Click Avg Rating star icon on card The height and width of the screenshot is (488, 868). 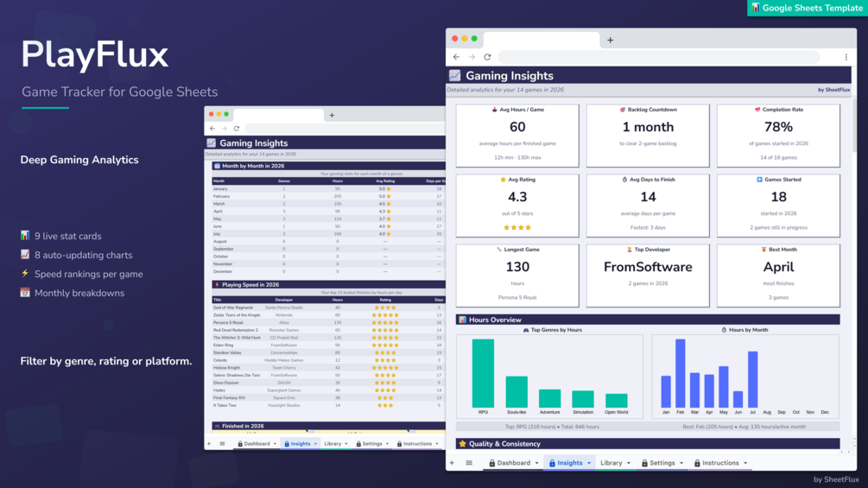(503, 180)
